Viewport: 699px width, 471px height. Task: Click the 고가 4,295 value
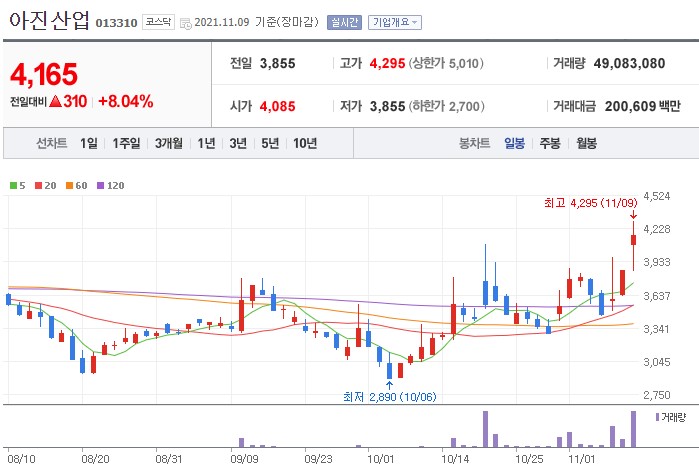(387, 63)
